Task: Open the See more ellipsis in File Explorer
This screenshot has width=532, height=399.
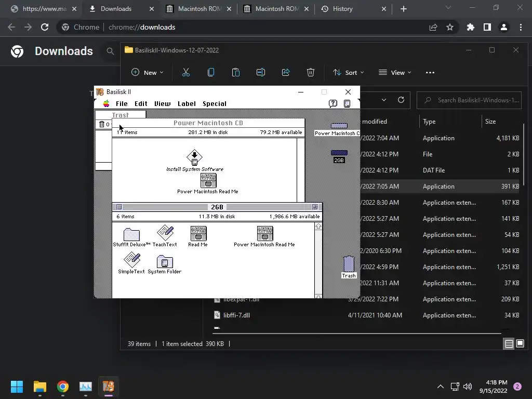Action: 430,72
